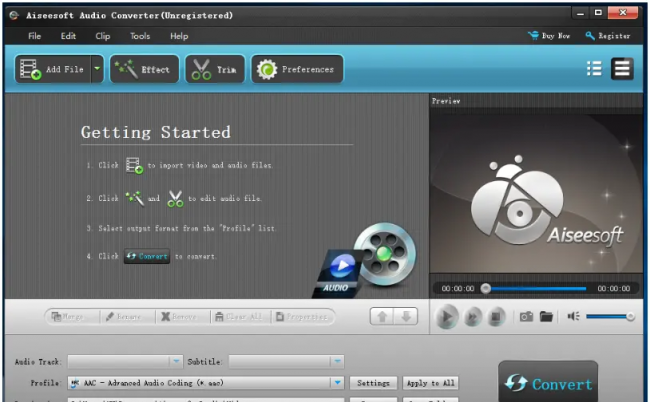The width and height of the screenshot is (650, 402).
Task: Open the Trim tool
Action: click(x=215, y=69)
